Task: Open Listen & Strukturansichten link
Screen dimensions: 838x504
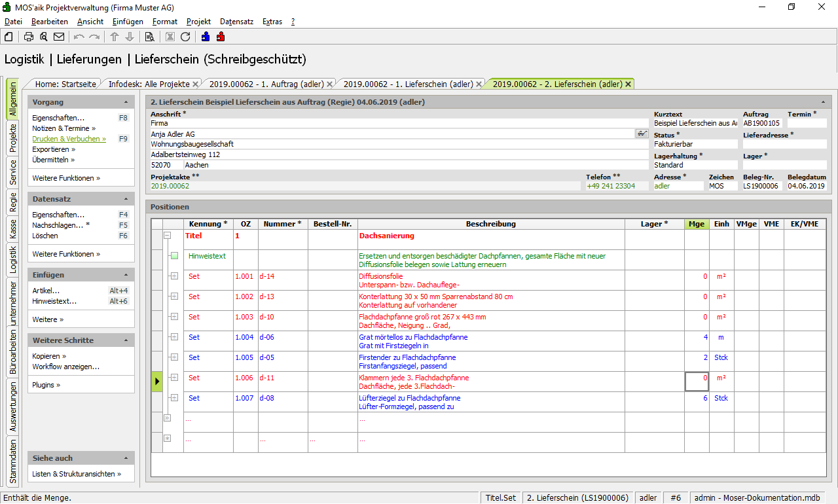Action: click(76, 474)
